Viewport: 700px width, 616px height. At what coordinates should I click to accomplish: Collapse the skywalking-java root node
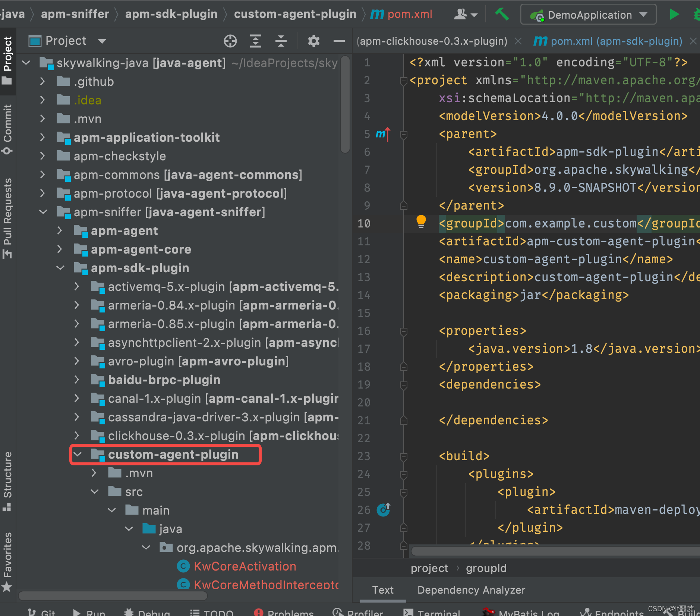coord(26,63)
